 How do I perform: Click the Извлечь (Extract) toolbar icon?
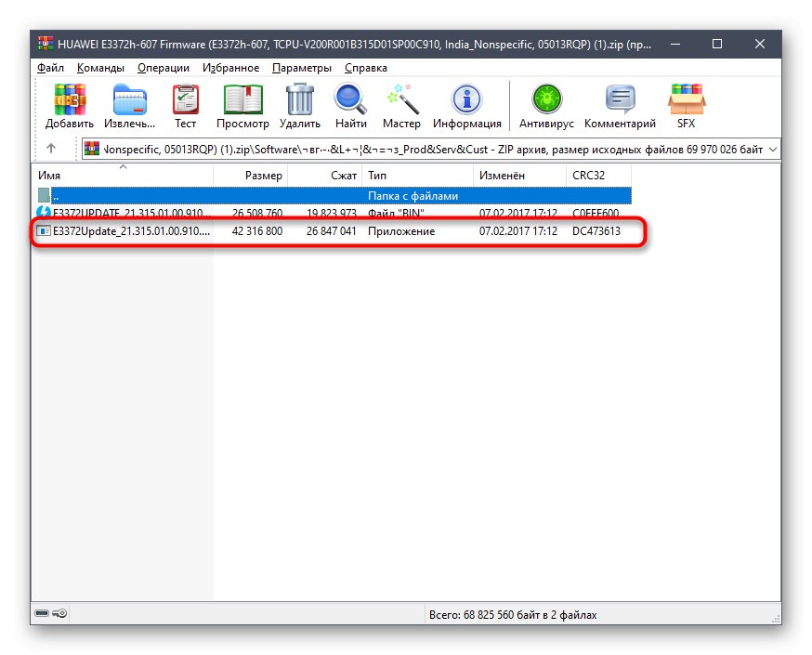[x=129, y=99]
